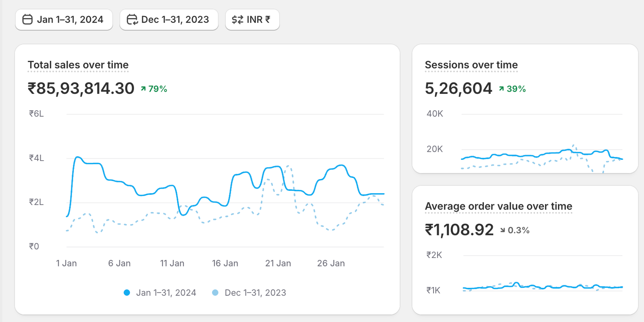This screenshot has width=644, height=322.
Task: Open the Sessions over time report
Action: coord(471,65)
